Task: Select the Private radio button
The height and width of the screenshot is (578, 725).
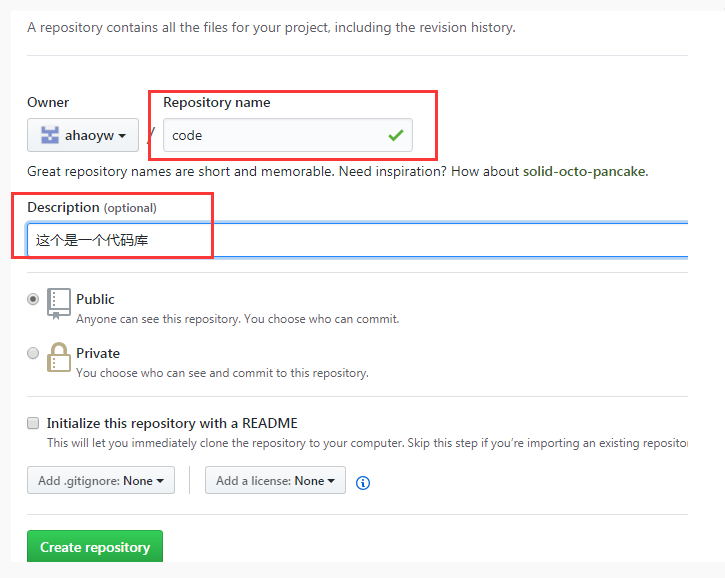Action: click(x=34, y=353)
